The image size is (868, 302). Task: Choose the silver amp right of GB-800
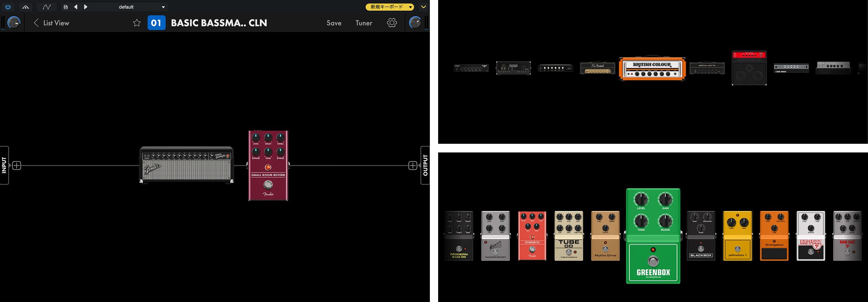tap(833, 68)
